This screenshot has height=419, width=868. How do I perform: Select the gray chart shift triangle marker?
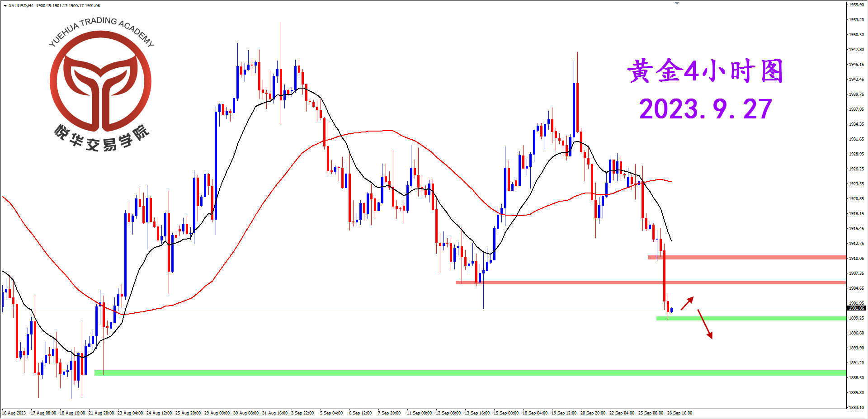pyautogui.click(x=677, y=3)
